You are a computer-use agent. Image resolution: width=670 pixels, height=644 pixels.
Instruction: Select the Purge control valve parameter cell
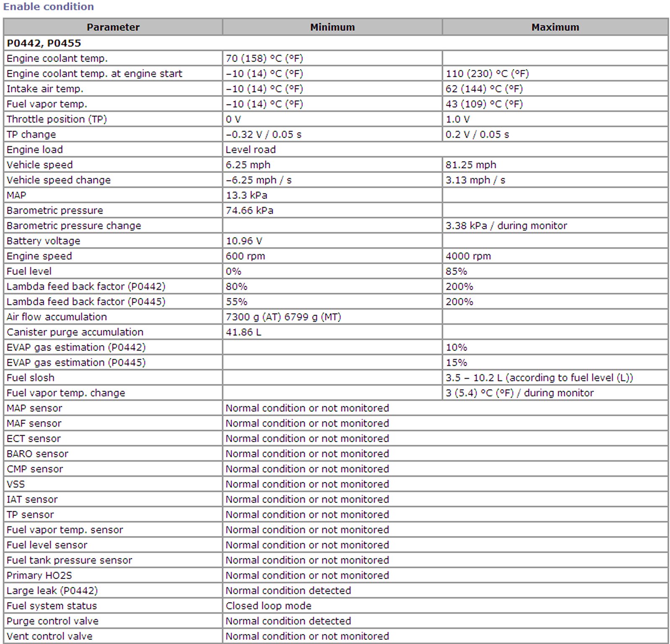pos(53,621)
